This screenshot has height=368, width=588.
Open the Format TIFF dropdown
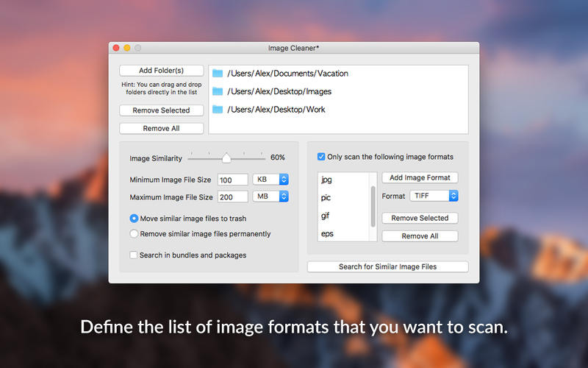(434, 196)
